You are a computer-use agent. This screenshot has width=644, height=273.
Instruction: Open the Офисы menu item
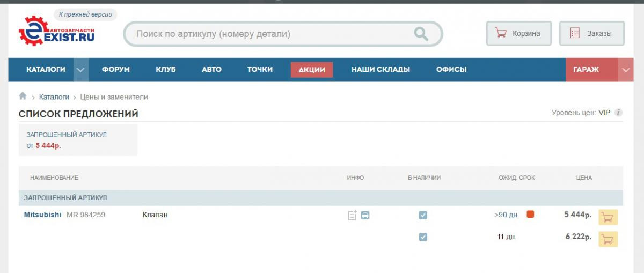[x=451, y=69]
